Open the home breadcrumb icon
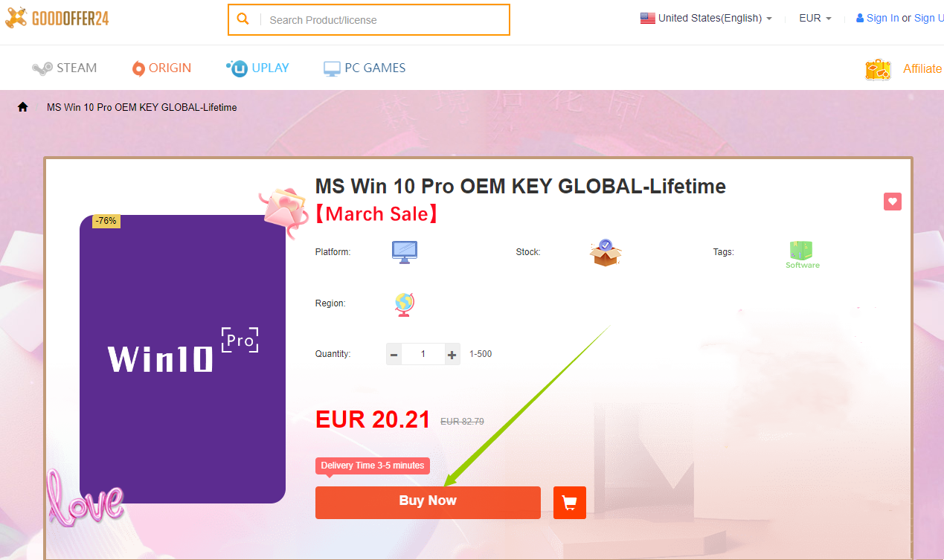The image size is (944, 560). tap(23, 107)
